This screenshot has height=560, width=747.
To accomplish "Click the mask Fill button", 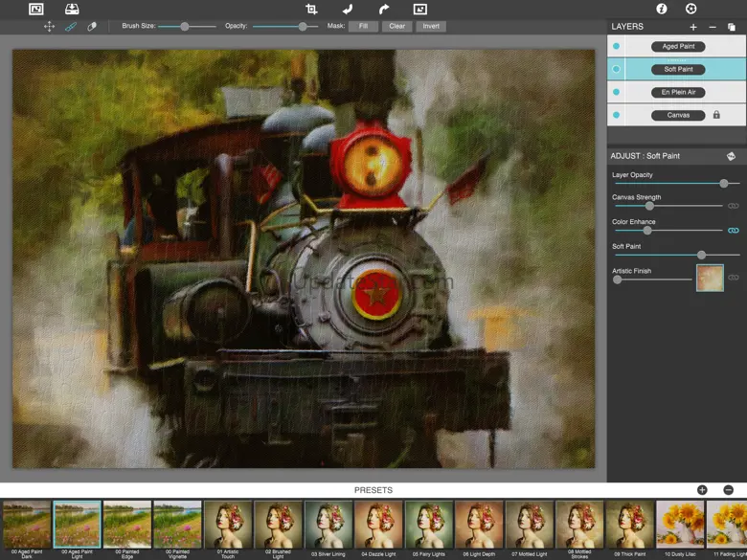I will (x=363, y=26).
